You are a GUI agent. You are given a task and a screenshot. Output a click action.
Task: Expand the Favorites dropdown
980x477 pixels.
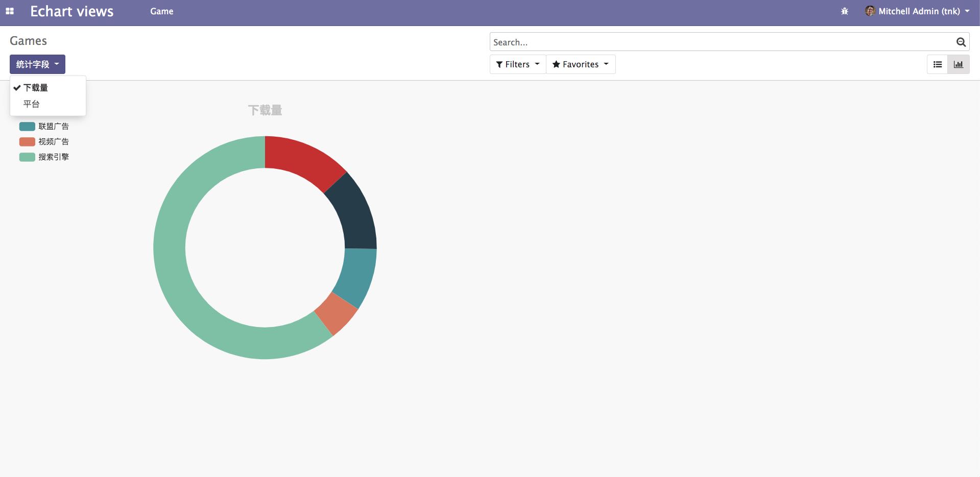pos(581,64)
